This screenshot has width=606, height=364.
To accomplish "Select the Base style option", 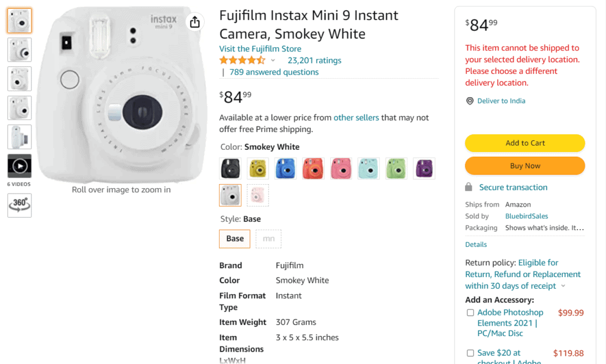I will tap(235, 239).
